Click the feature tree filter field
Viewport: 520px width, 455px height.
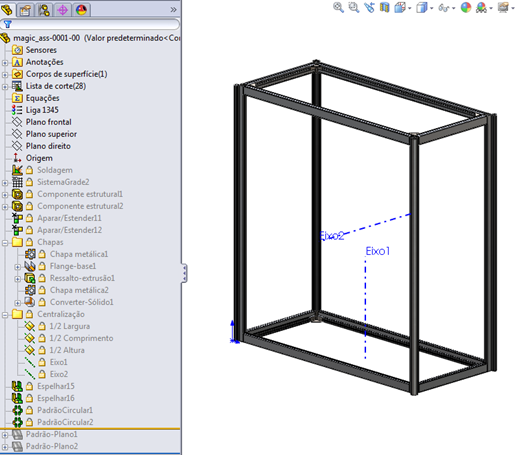click(x=90, y=24)
